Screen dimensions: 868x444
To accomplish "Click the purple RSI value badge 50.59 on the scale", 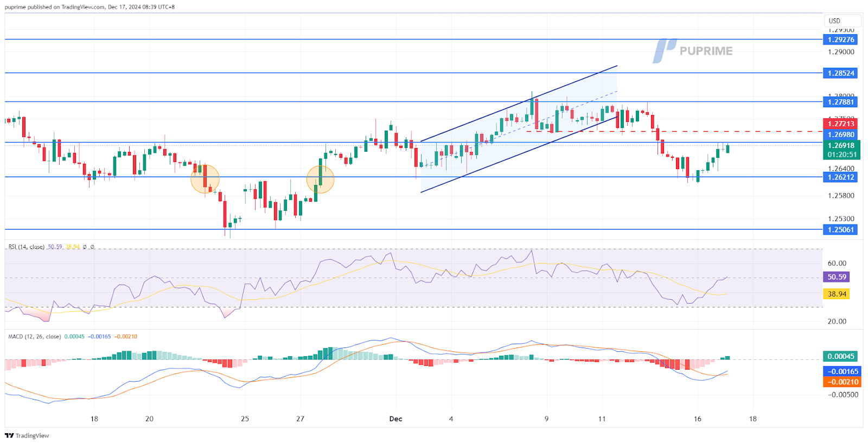I will point(837,276).
